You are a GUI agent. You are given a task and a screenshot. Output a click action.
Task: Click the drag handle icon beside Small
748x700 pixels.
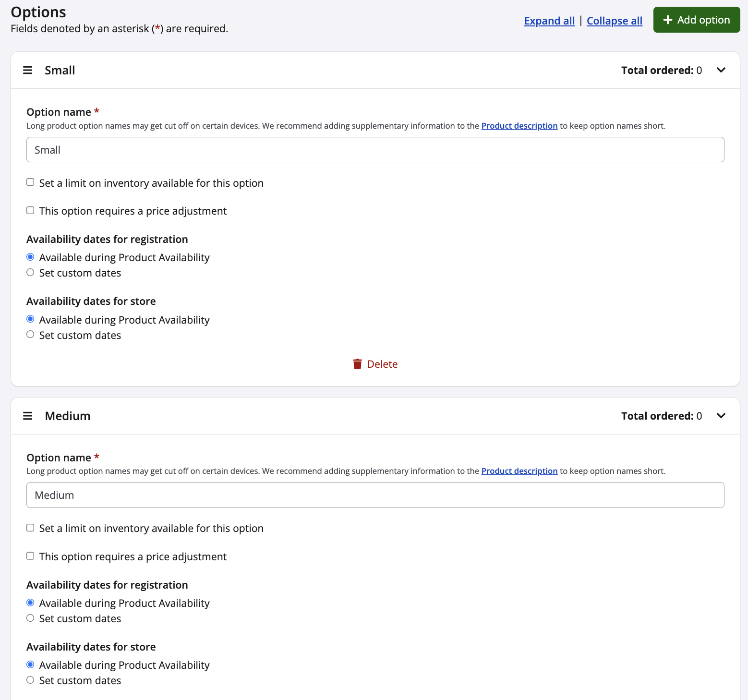coord(28,71)
